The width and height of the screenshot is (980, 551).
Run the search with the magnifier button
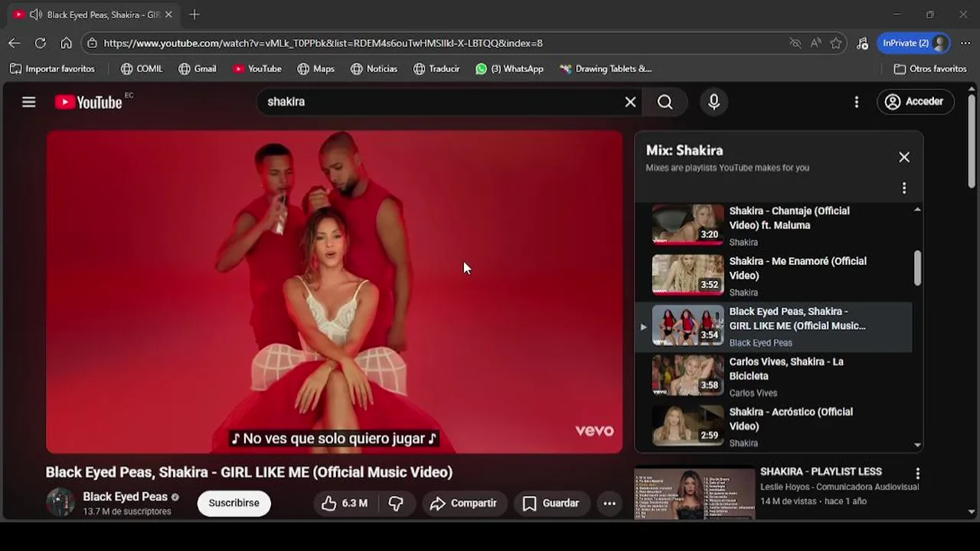click(x=665, y=102)
